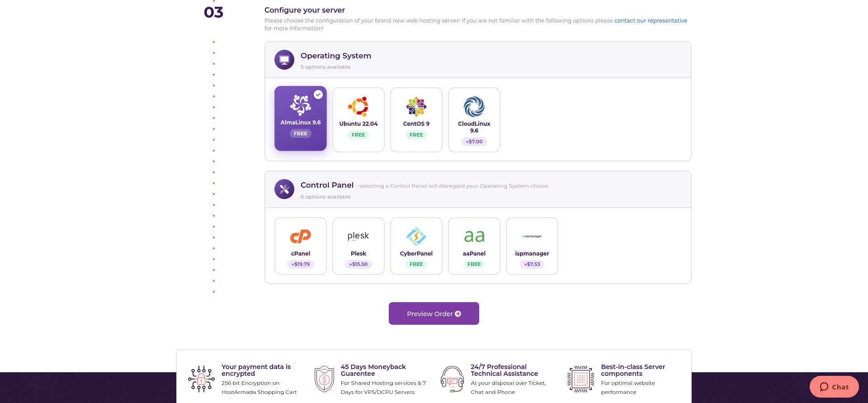Screen dimensions: 868x403
Task: Click the step number 03 label
Action: point(214,12)
